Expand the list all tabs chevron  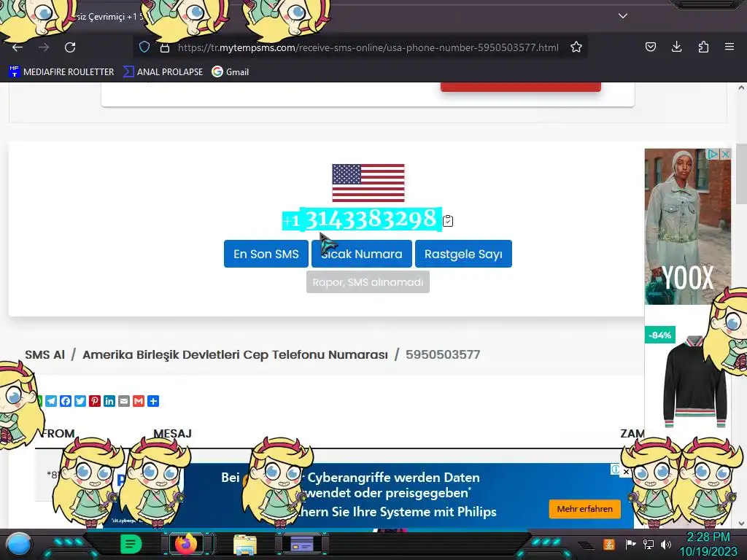tap(623, 16)
